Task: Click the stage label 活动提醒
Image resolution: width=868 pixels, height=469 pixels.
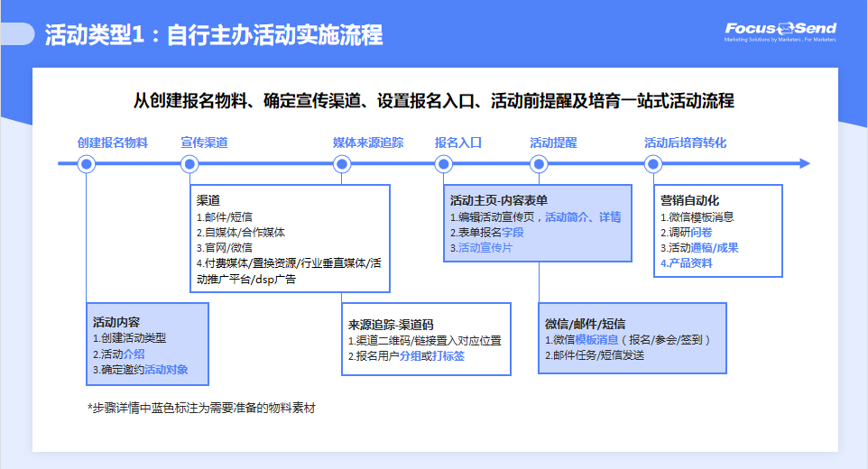Action: 553,143
